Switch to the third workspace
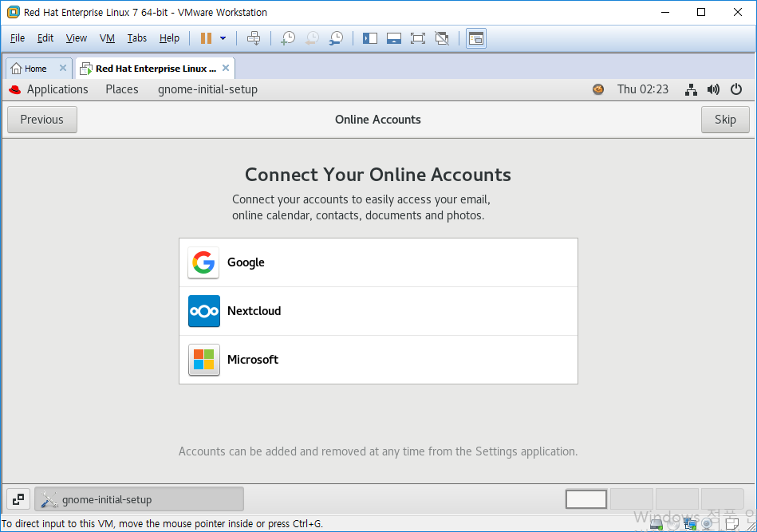 click(x=677, y=499)
